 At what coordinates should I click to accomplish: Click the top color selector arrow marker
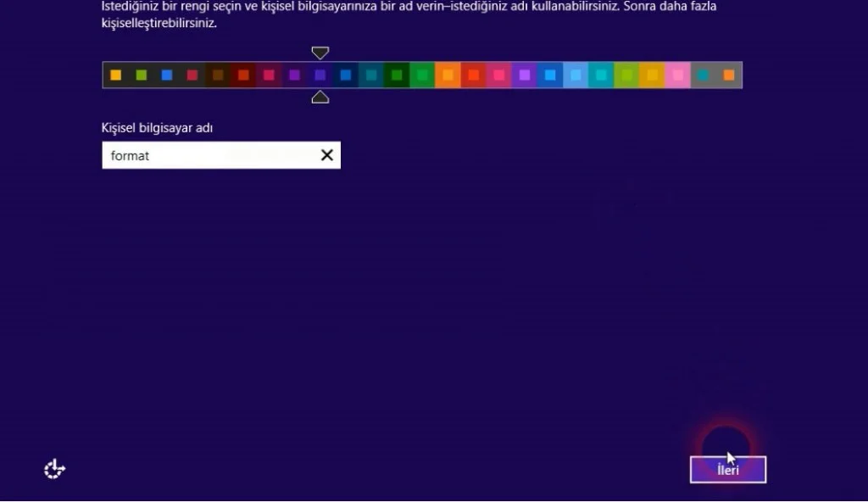[320, 53]
